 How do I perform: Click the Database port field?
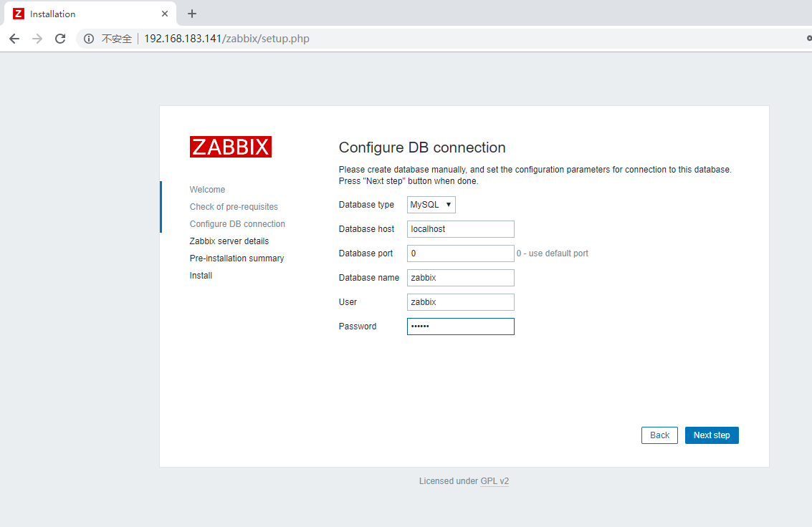pos(460,253)
